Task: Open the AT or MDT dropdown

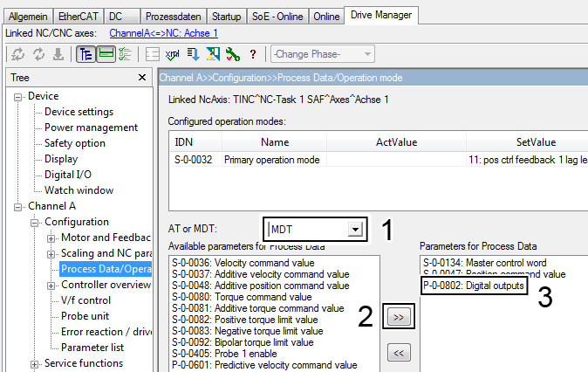Action: click(355, 229)
